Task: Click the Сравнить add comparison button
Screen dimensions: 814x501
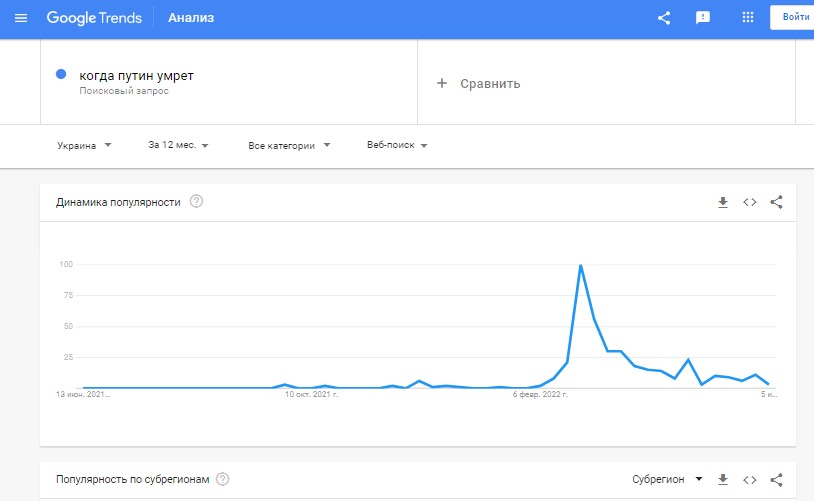Action: pyautogui.click(x=478, y=84)
